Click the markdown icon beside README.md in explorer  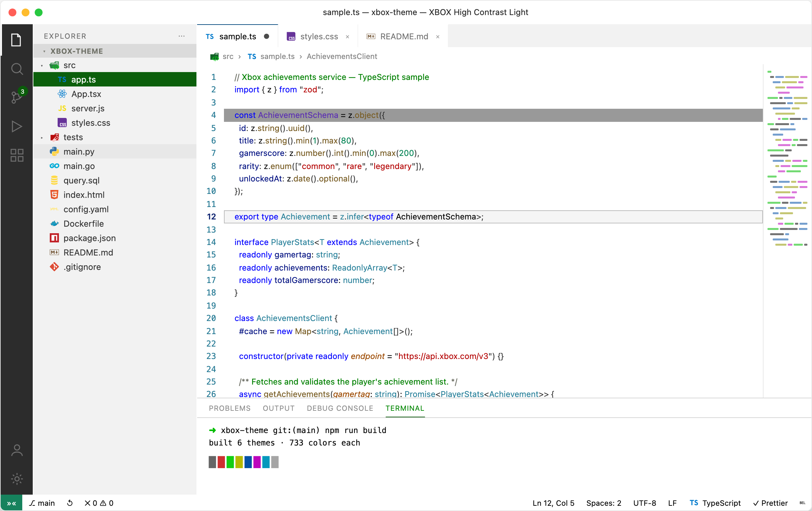[x=54, y=252]
